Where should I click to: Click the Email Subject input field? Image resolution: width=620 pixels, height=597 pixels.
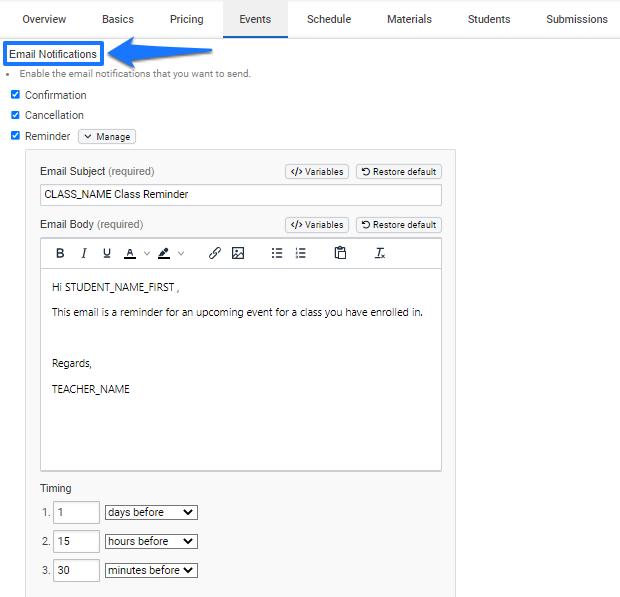tap(241, 195)
